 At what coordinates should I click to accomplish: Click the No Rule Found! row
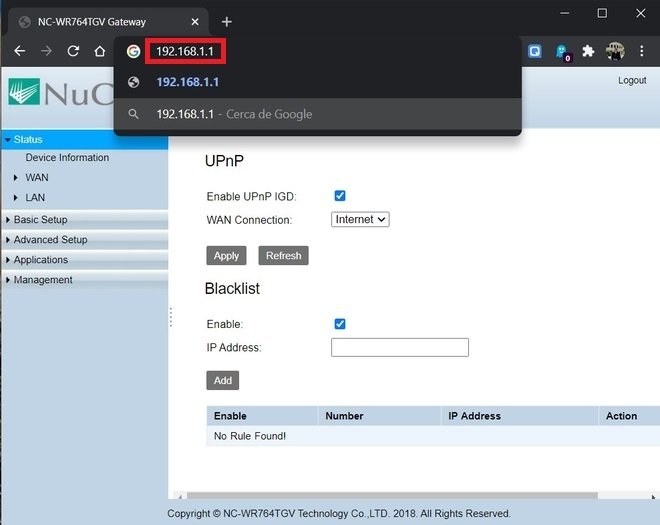point(433,436)
